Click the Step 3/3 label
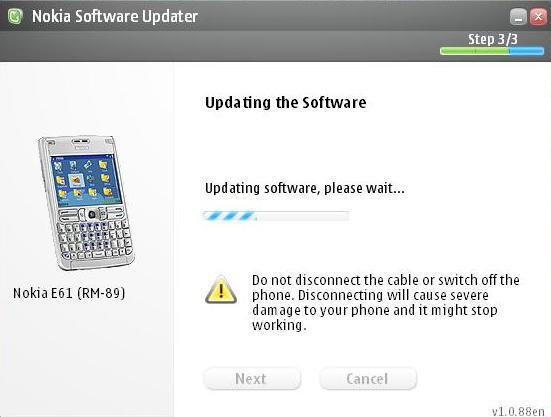The width and height of the screenshot is (551, 417). coord(493,39)
